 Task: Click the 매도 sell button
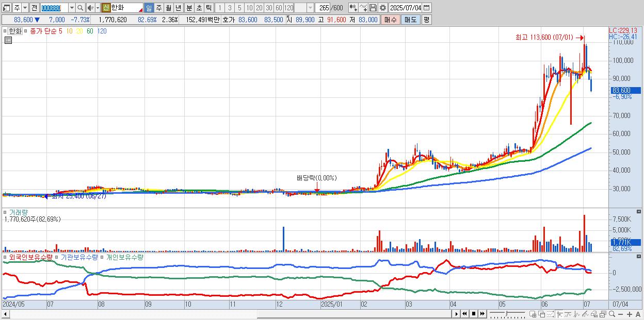(x=410, y=20)
